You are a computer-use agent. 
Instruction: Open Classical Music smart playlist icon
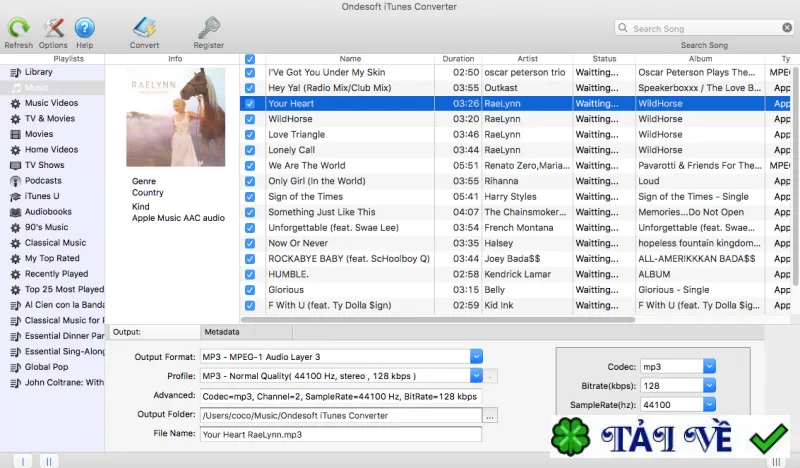pos(16,243)
